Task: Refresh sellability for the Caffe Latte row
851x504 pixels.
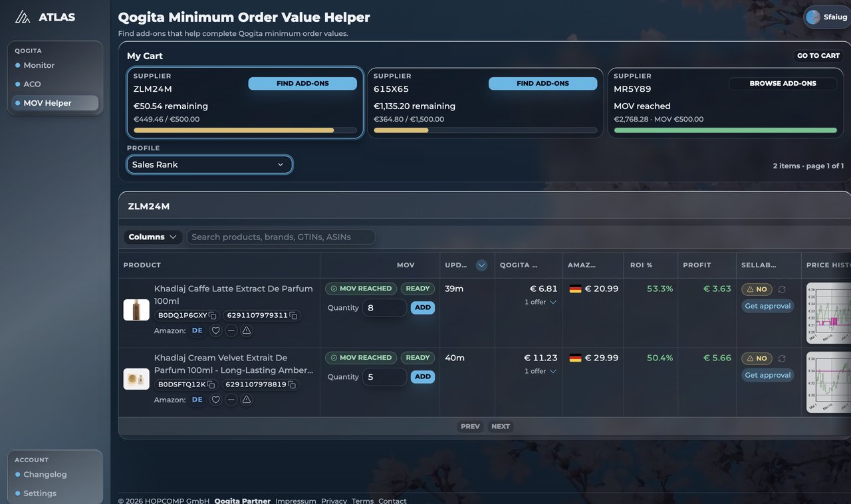Action: (782, 289)
